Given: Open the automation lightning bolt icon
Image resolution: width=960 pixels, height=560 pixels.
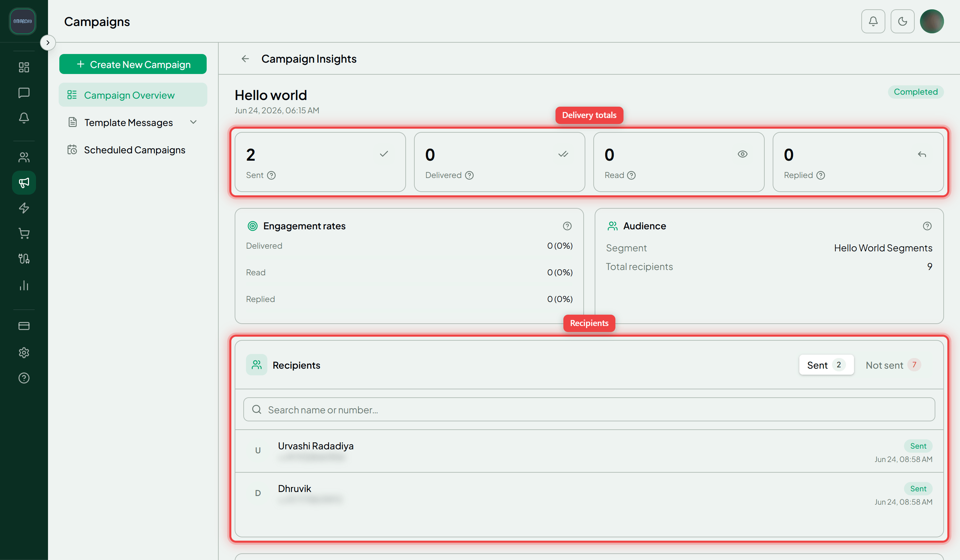Looking at the screenshot, I should pos(24,208).
